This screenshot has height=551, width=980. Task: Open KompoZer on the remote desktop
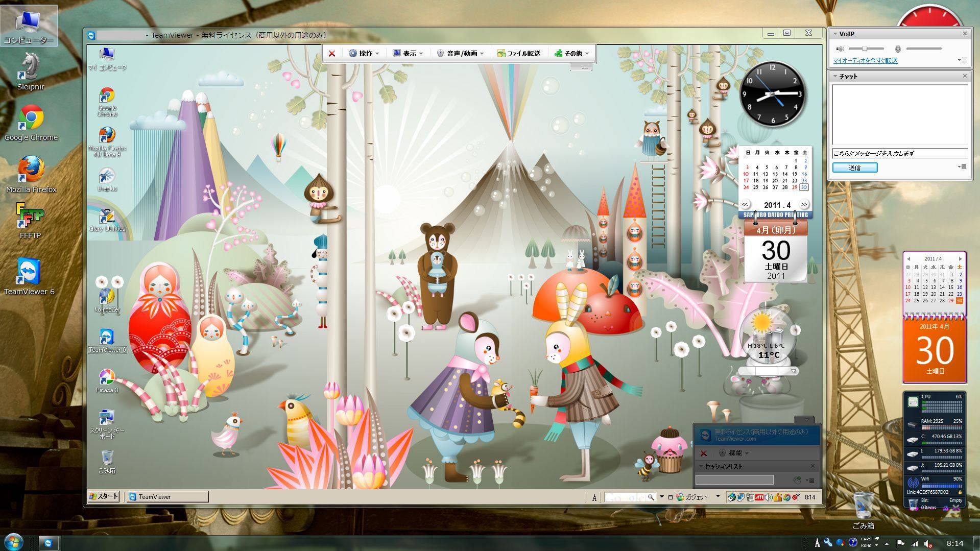(107, 301)
